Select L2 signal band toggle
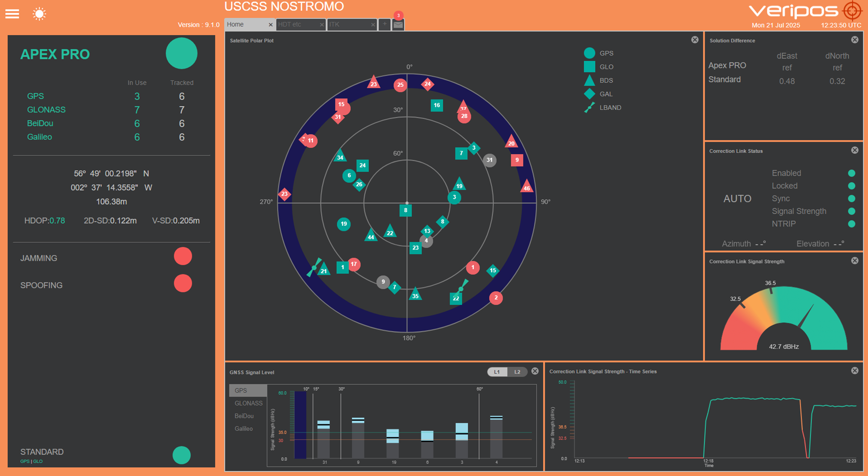This screenshot has width=868, height=476. pos(517,372)
